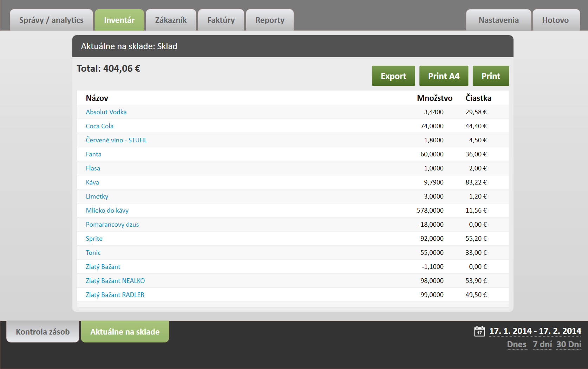Open the Tonic item
588x369 pixels.
pyautogui.click(x=93, y=253)
